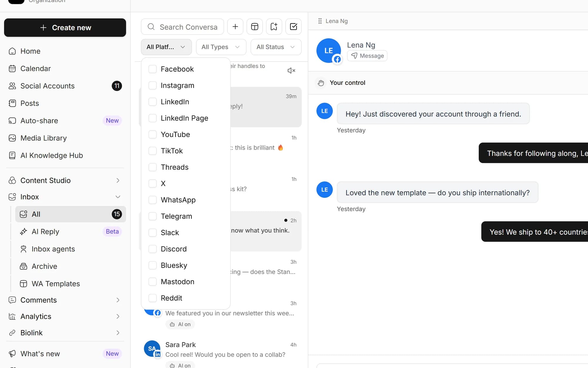This screenshot has width=588, height=368.
Task: Collapse the All Platforms dropdown
Action: tap(166, 47)
